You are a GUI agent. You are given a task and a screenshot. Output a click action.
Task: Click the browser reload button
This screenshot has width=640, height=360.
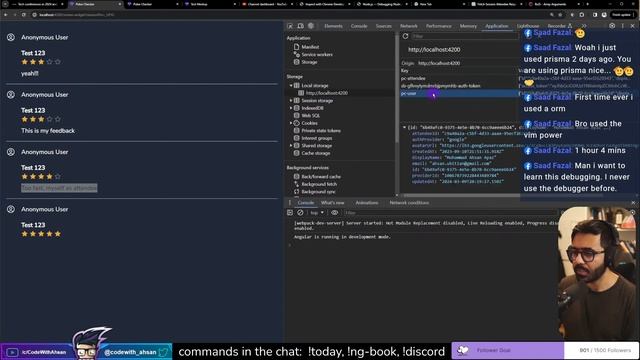pos(24,15)
